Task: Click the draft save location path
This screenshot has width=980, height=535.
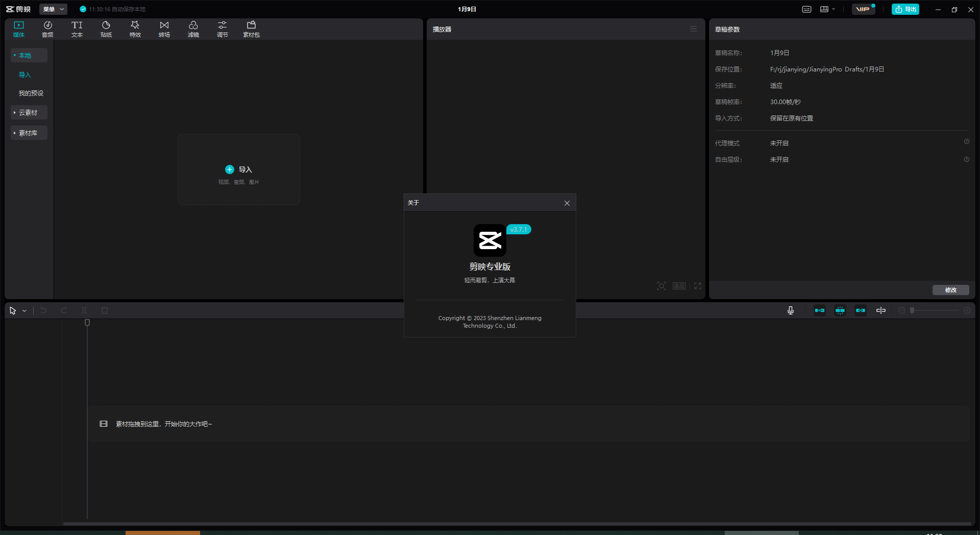Action: pyautogui.click(x=827, y=69)
